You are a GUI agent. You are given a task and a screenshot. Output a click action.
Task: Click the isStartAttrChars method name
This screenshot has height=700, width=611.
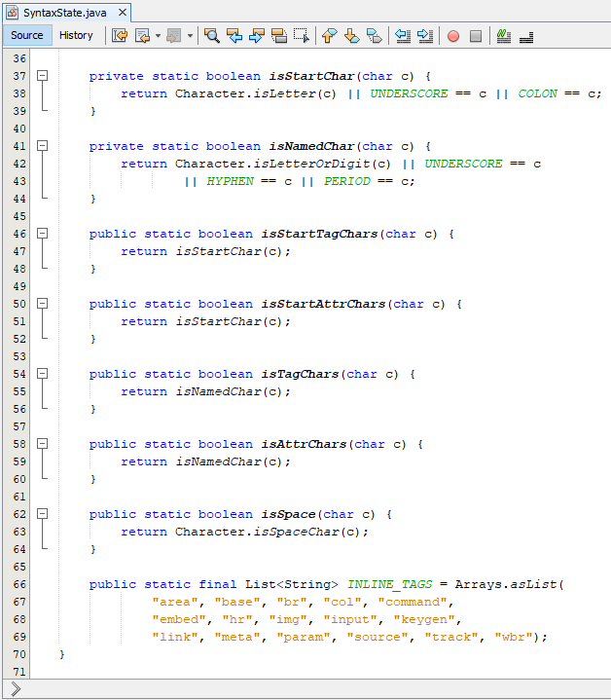[323, 304]
